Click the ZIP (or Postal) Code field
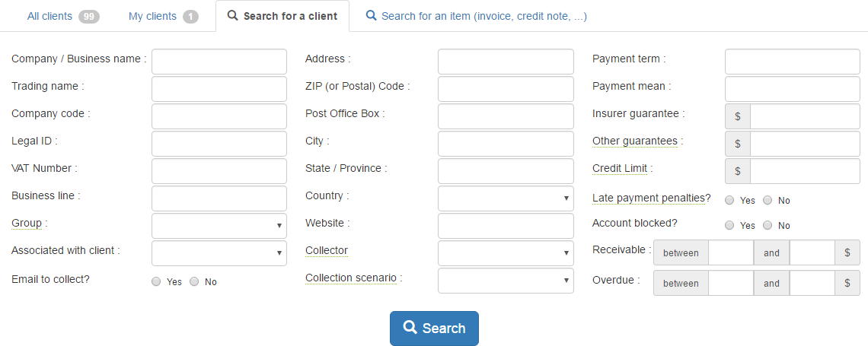Screen dimensions: 868x346 [x=506, y=89]
